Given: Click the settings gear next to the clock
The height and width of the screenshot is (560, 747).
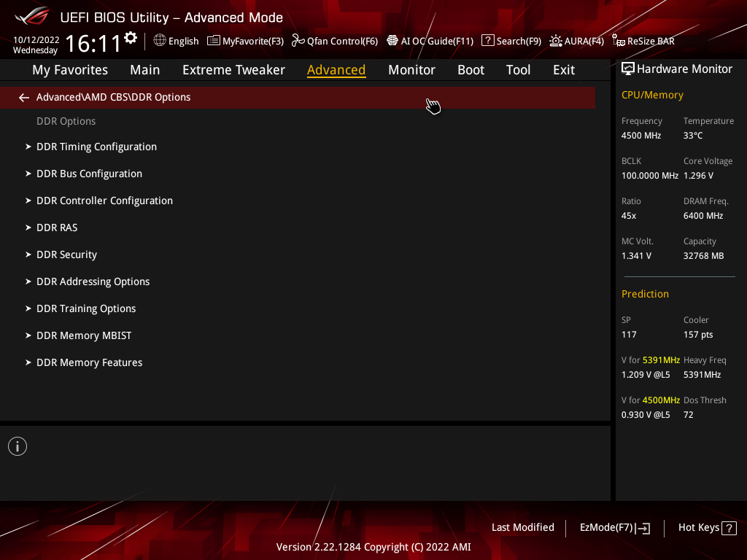Looking at the screenshot, I should pos(131,38).
